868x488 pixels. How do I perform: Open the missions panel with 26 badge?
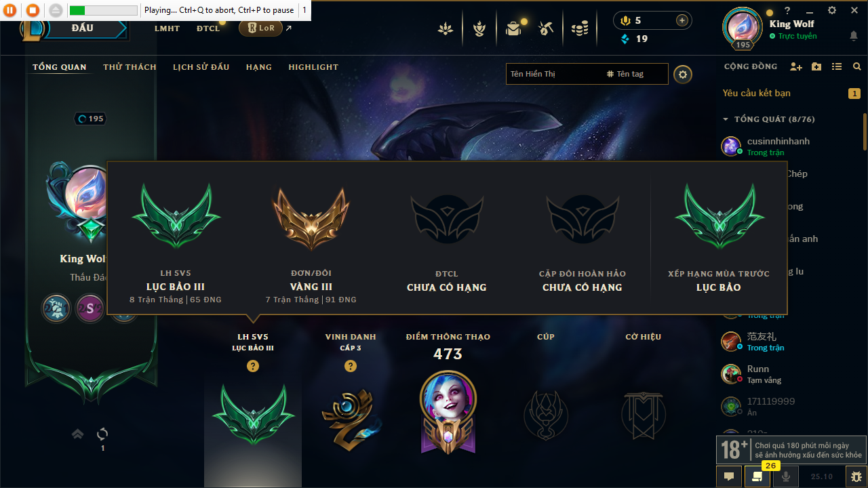[757, 476]
